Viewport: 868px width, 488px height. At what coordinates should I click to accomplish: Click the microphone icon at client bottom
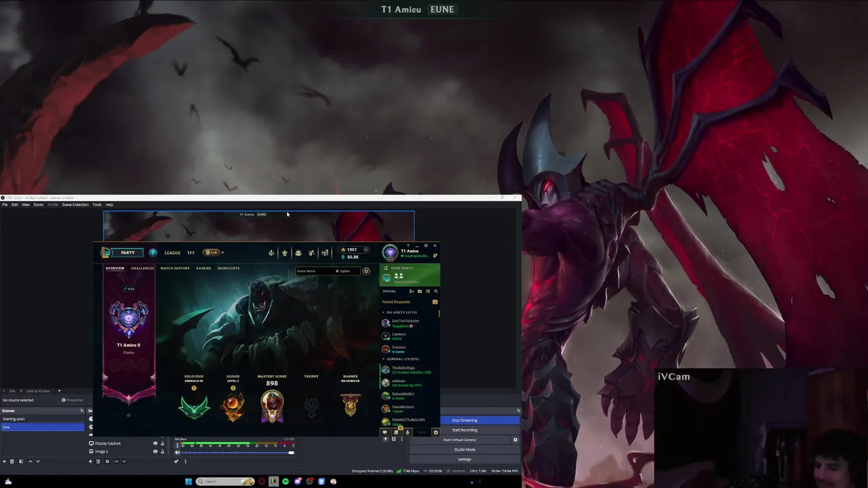point(407,432)
